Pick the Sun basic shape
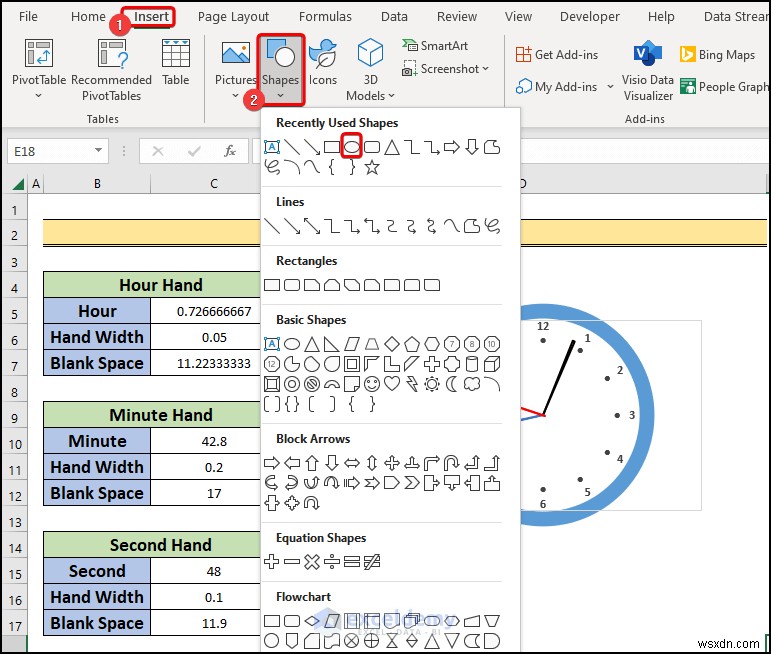Screen dimensions: 771x654 click(432, 384)
